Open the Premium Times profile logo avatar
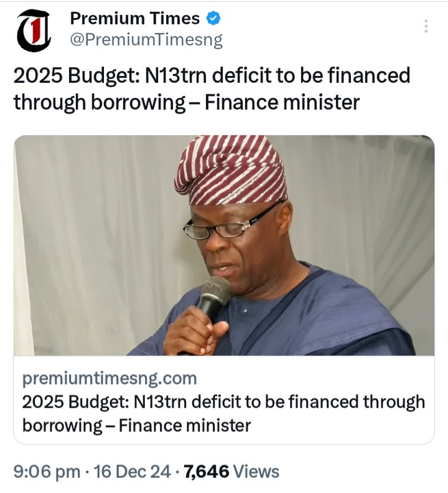The image size is (448, 493). 34,31
